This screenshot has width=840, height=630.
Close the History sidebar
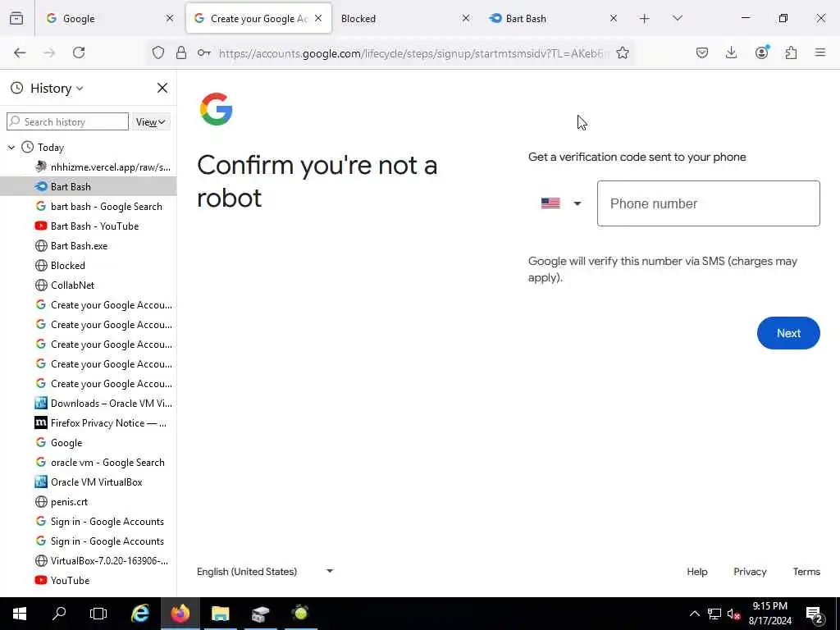click(162, 88)
